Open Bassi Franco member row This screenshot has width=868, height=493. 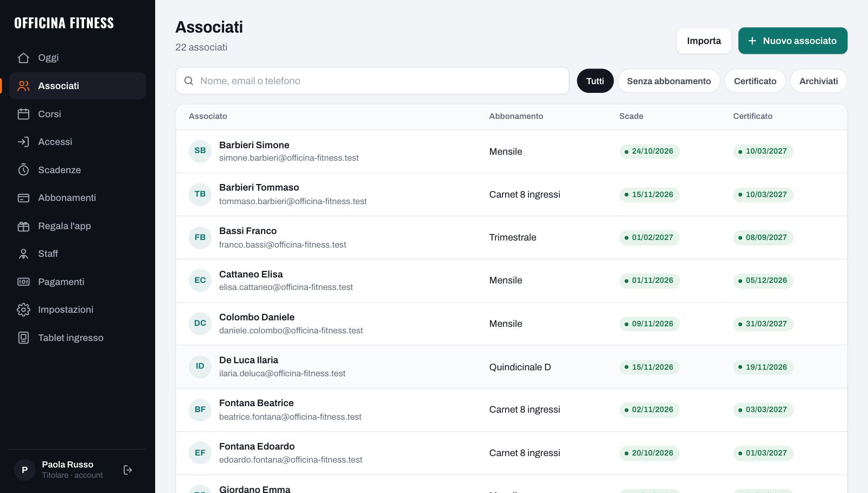(511, 238)
